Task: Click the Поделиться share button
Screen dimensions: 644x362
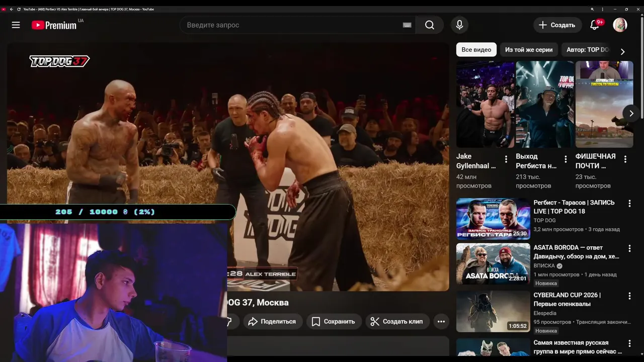Action: (273, 321)
